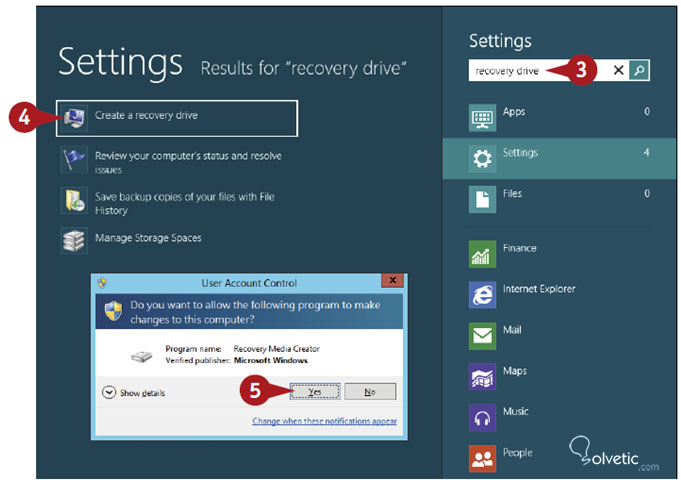
Task: Click the large UAC shield icon
Action: click(113, 311)
